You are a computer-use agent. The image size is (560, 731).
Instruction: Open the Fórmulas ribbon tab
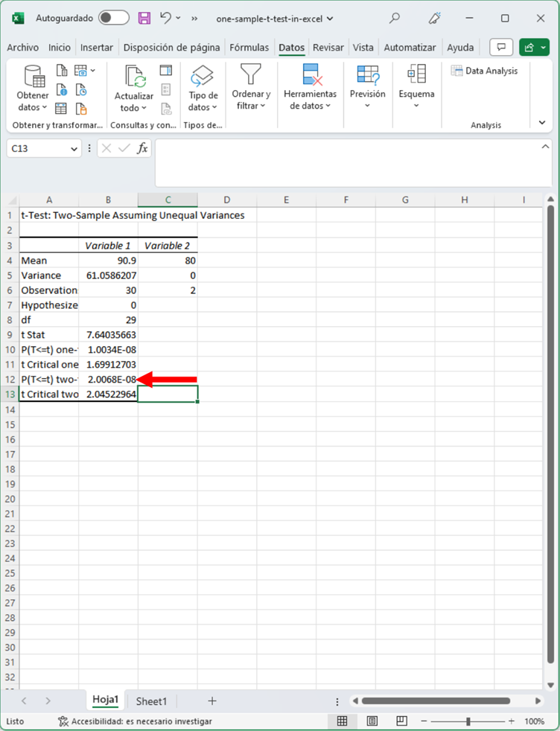point(249,48)
